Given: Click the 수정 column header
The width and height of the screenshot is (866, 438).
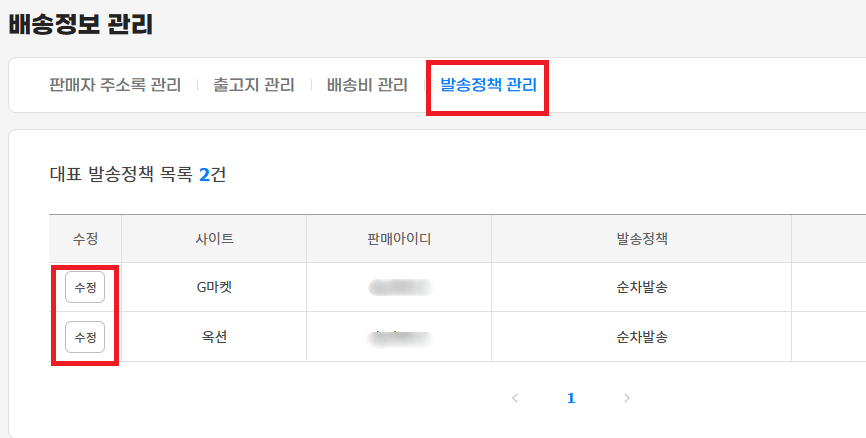Looking at the screenshot, I should (85, 239).
